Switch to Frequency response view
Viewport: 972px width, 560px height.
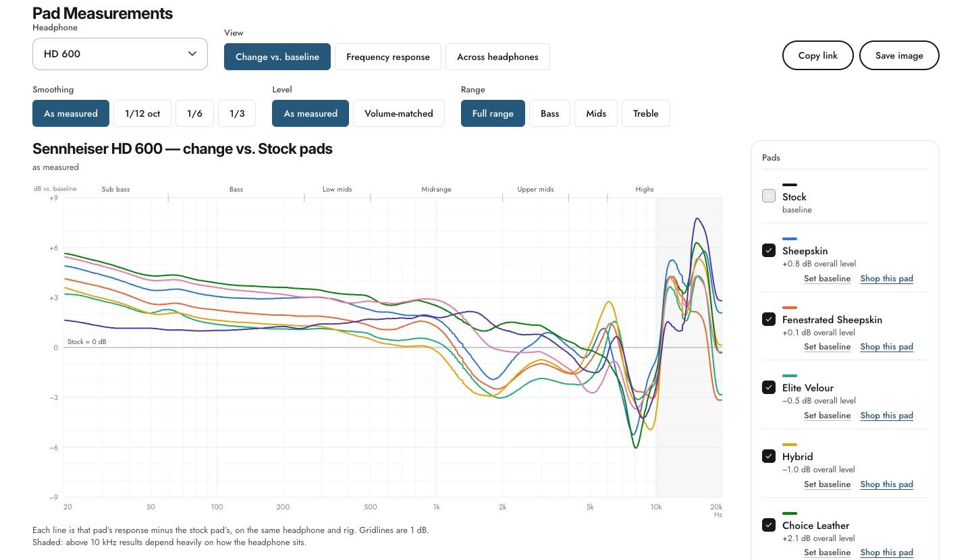(388, 57)
